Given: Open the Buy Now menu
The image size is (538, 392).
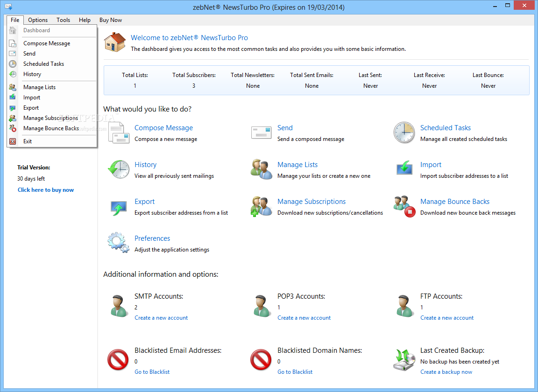Looking at the screenshot, I should click(x=111, y=20).
